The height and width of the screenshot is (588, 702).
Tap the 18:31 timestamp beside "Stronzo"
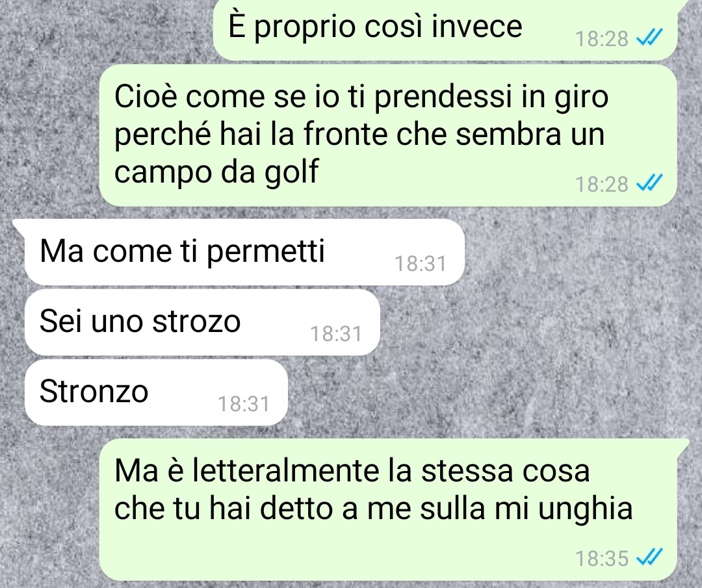click(244, 404)
